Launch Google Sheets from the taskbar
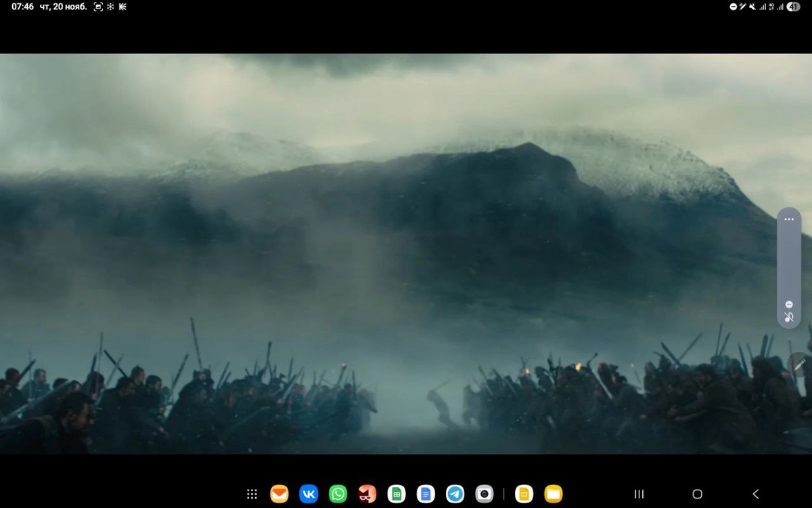 [x=397, y=494]
